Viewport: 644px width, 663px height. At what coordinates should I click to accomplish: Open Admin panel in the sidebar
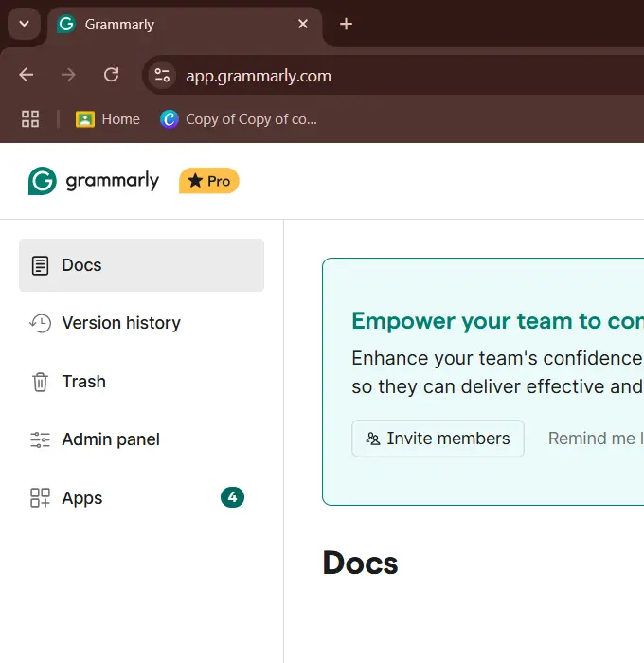[142, 439]
